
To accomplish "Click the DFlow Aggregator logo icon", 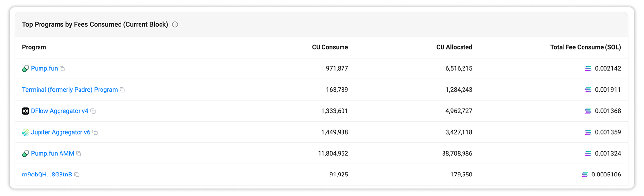I will click(26, 111).
